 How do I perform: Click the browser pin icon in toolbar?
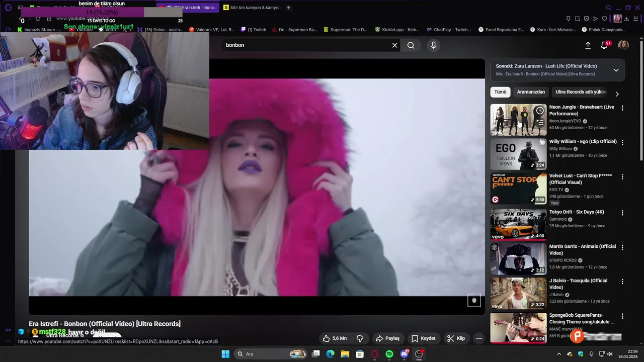pyautogui.click(x=568, y=19)
